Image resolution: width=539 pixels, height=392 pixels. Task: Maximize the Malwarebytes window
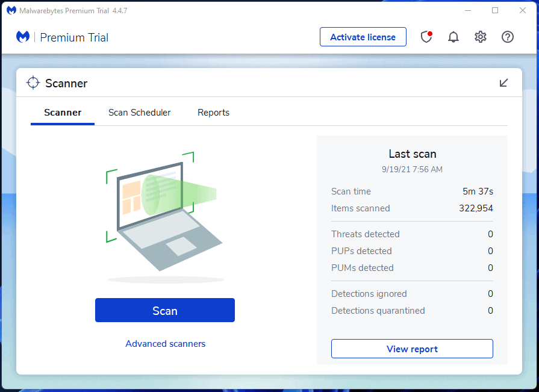coord(495,10)
